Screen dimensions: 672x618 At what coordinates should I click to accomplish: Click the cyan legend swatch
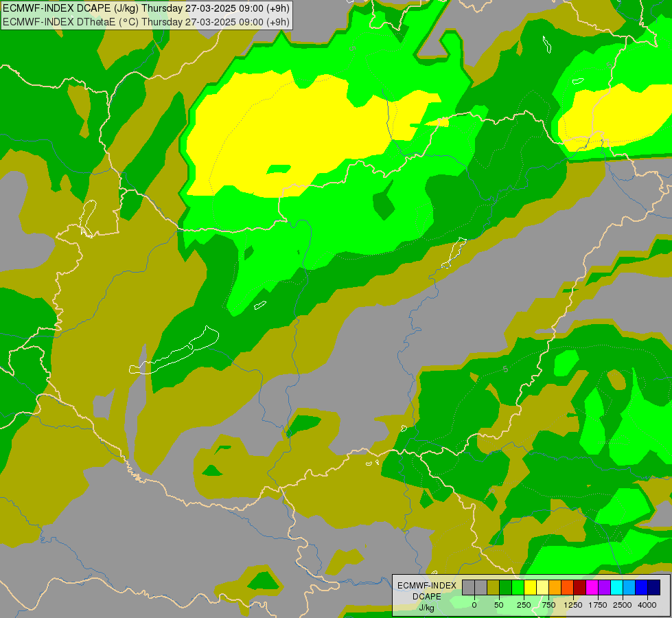[x=617, y=587]
